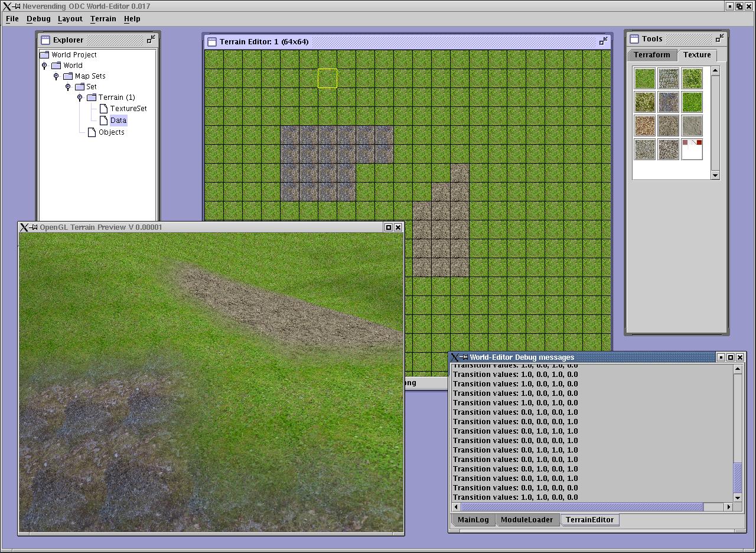Click the Objects document icon
This screenshot has height=553, width=756.
[x=92, y=132]
